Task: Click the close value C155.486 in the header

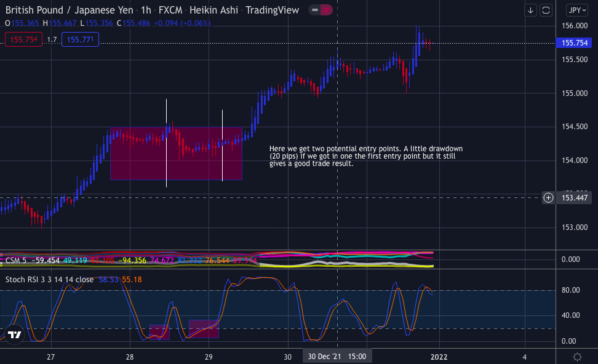Action: tap(134, 23)
